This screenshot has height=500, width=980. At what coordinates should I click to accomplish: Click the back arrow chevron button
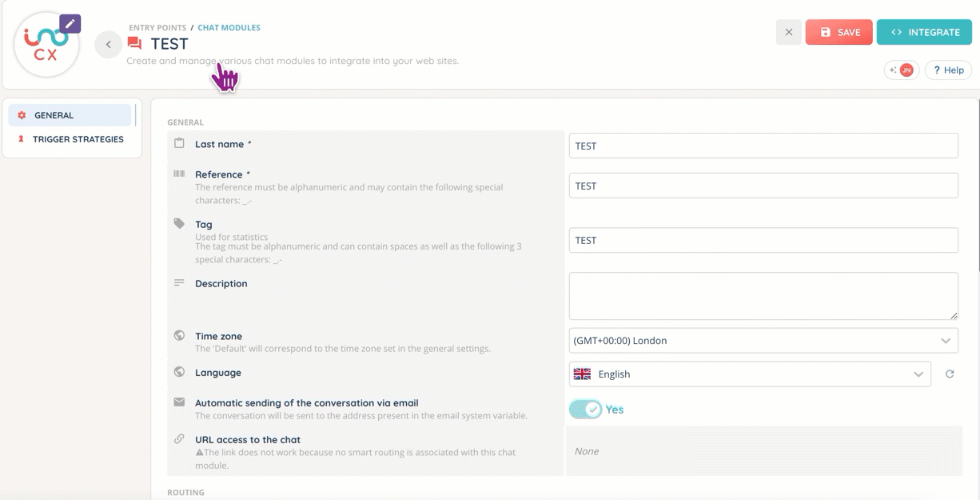(108, 45)
